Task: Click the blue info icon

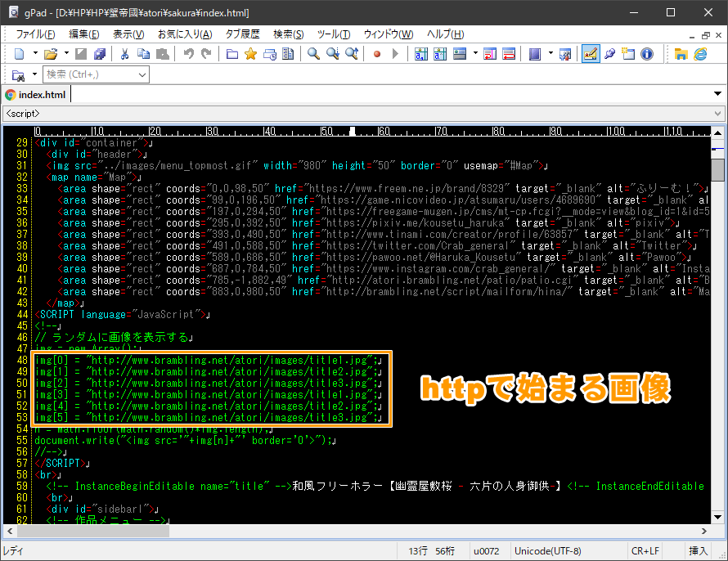Action: click(647, 54)
